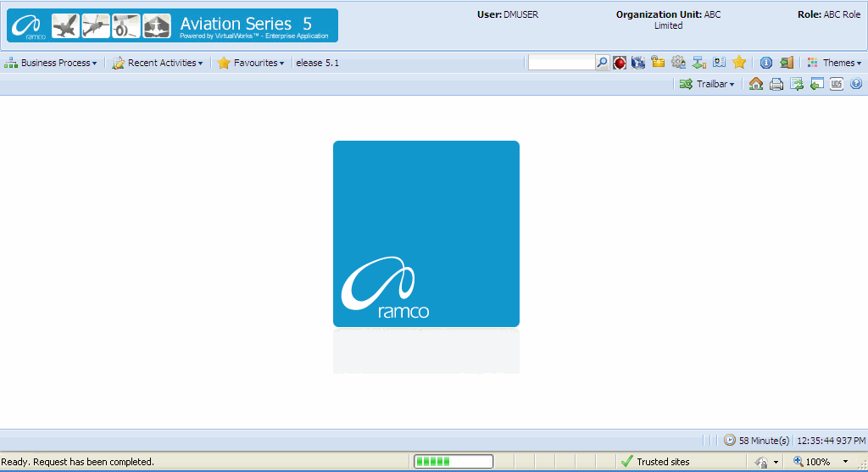This screenshot has height=472, width=868.
Task: Click the logout door icon
Action: tap(787, 63)
